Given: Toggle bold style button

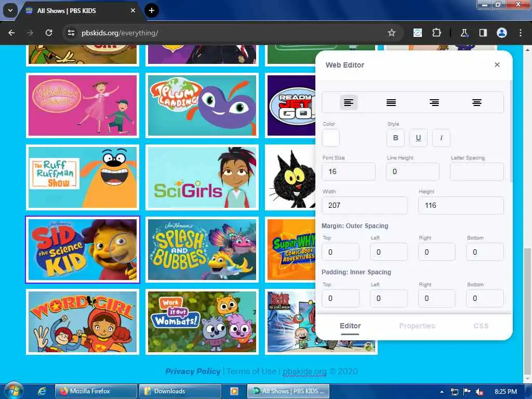Looking at the screenshot, I should point(395,138).
